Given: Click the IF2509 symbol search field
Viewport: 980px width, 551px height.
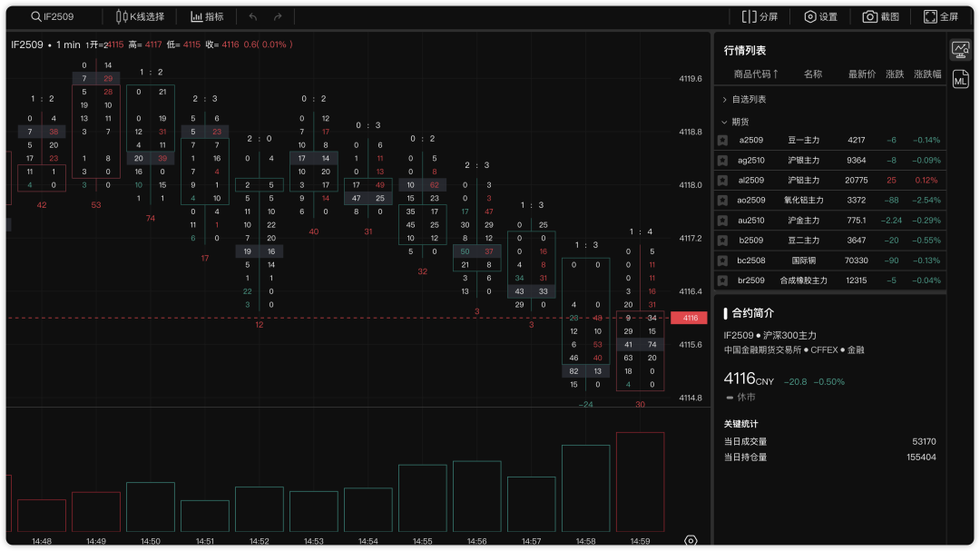Looking at the screenshot, I should tap(53, 16).
